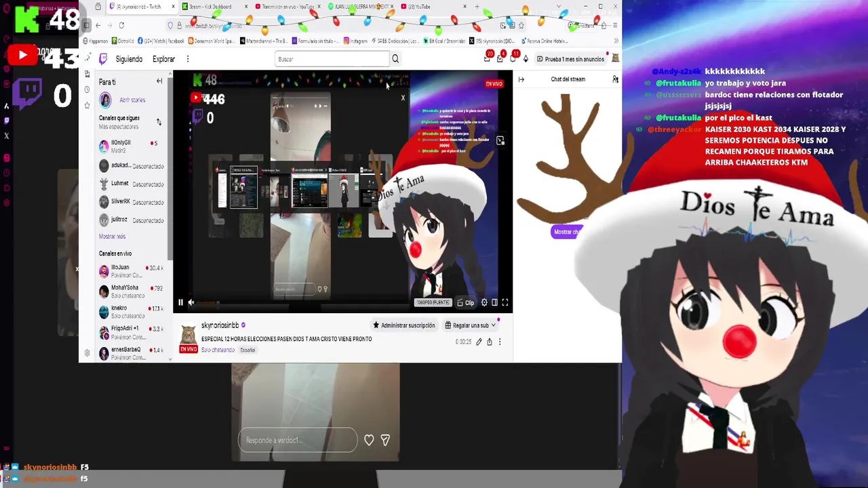Click the Siguiendo tab
Screen dimensions: 868x488
click(x=129, y=59)
